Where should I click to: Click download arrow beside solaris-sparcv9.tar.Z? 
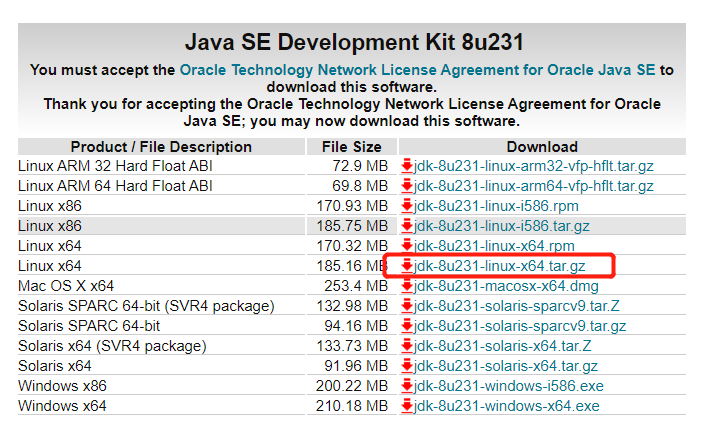point(407,306)
